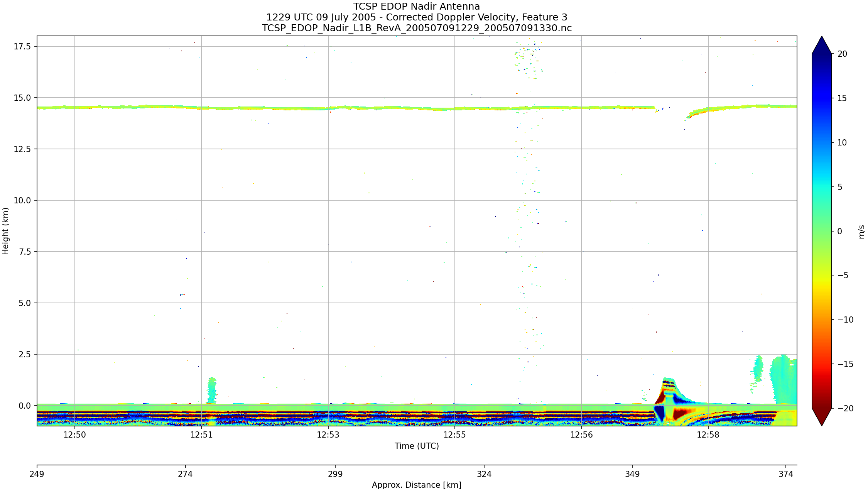Click the colorbar's 20 tick label
The height and width of the screenshot is (492, 868).
(843, 54)
